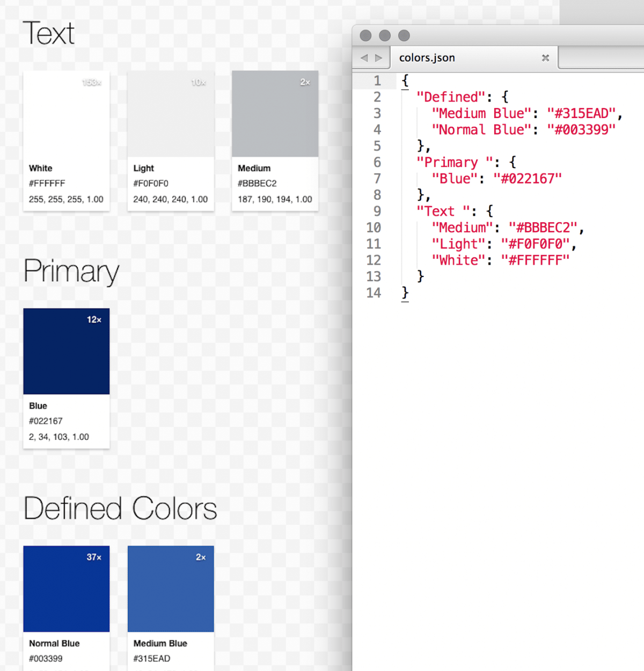Click the hex value #FFFFFF under White
Viewport: 644px width, 671px height.
(47, 183)
